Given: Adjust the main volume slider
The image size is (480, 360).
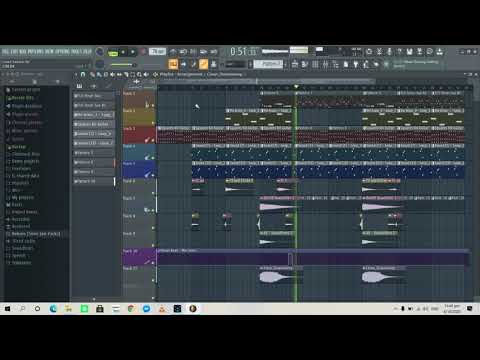Looking at the screenshot, I should click(x=122, y=65).
